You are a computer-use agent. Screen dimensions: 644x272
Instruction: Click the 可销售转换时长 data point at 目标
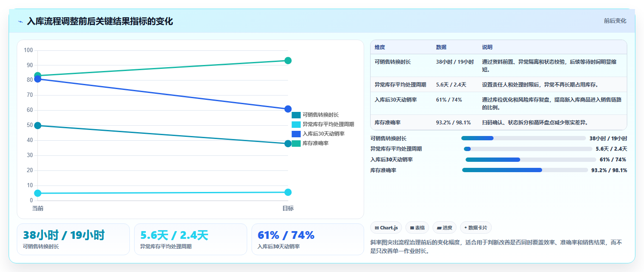point(288,143)
